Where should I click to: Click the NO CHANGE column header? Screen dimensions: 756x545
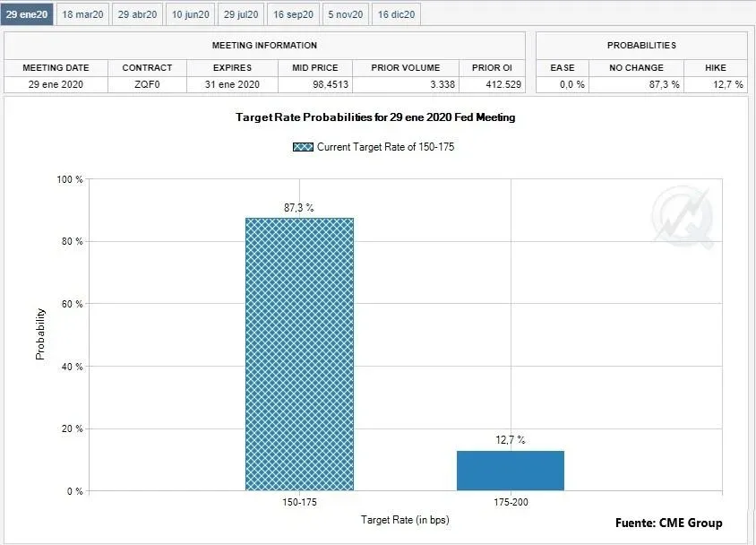tap(636, 67)
